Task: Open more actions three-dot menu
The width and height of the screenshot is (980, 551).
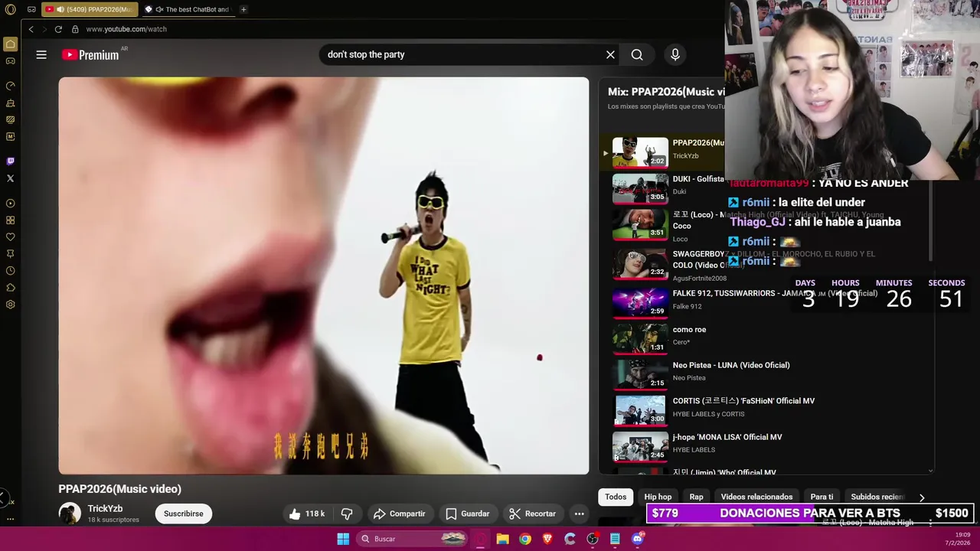Action: coord(580,514)
